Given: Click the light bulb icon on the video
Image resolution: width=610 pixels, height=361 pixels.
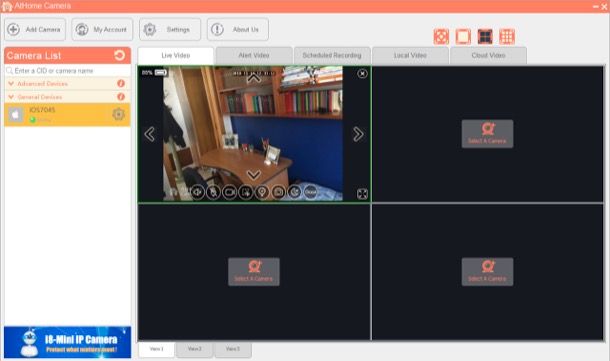Looking at the screenshot, I should [x=262, y=192].
